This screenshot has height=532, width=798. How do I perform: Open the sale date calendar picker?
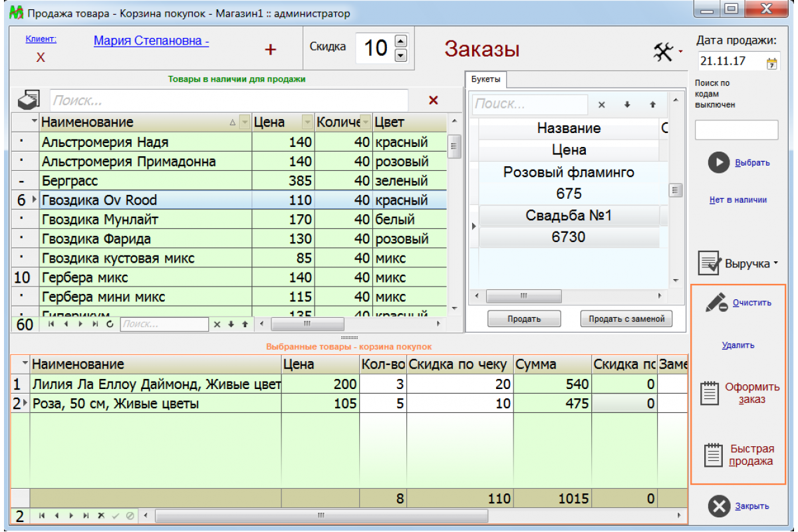click(x=771, y=63)
